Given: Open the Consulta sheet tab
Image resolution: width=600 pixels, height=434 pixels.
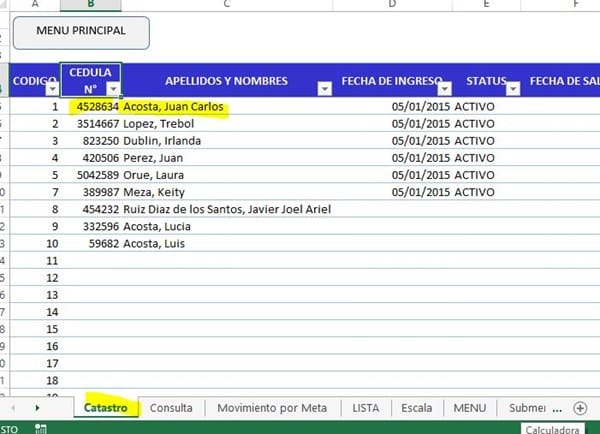Looking at the screenshot, I should [171, 408].
